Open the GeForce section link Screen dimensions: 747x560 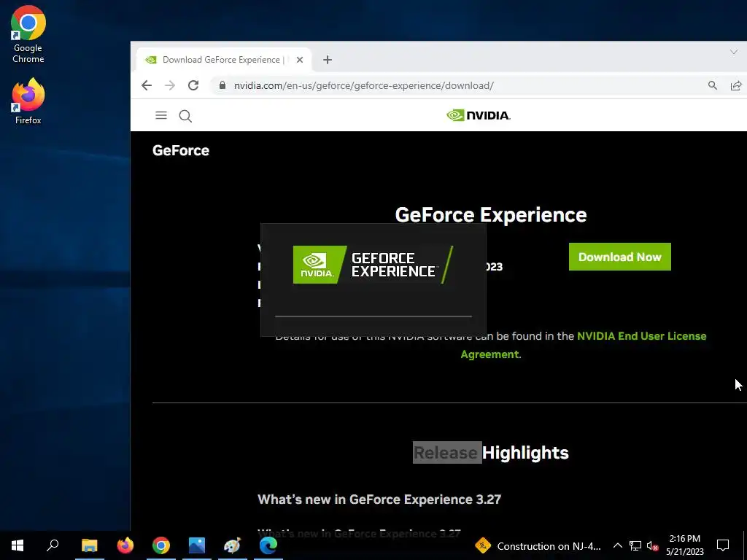(181, 150)
